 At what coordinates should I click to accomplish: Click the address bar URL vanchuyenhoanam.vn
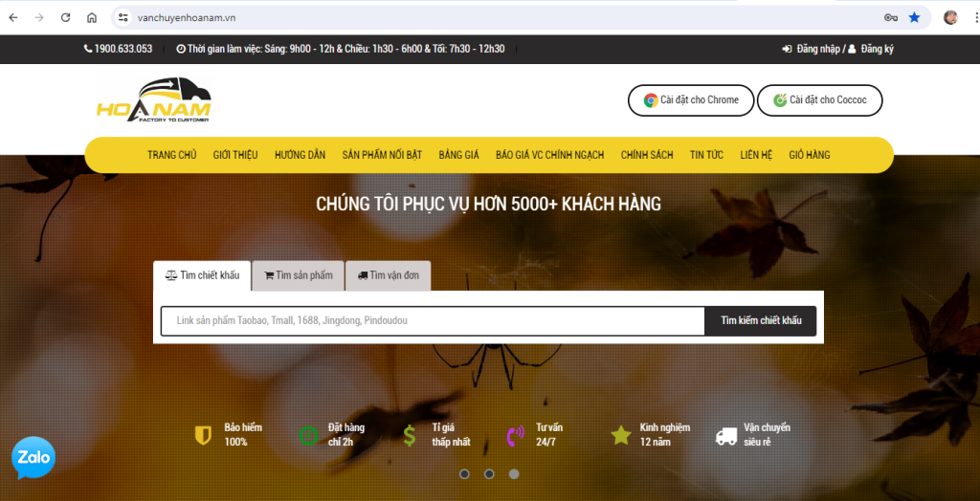(x=187, y=17)
